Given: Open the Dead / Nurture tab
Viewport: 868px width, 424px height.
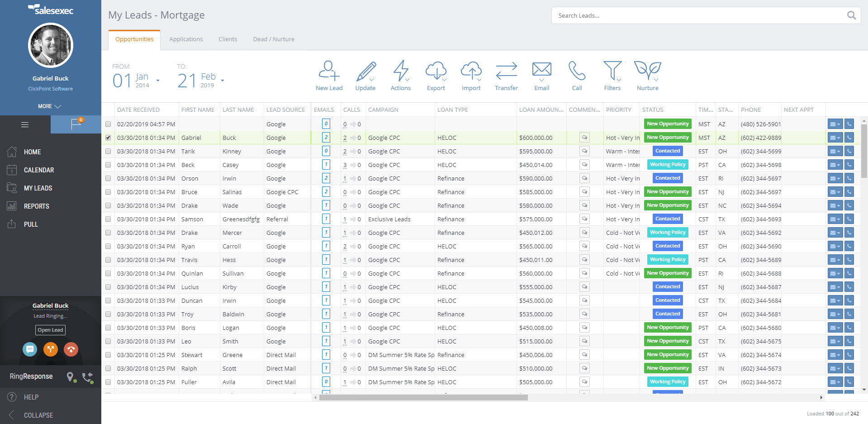Looking at the screenshot, I should coord(273,39).
